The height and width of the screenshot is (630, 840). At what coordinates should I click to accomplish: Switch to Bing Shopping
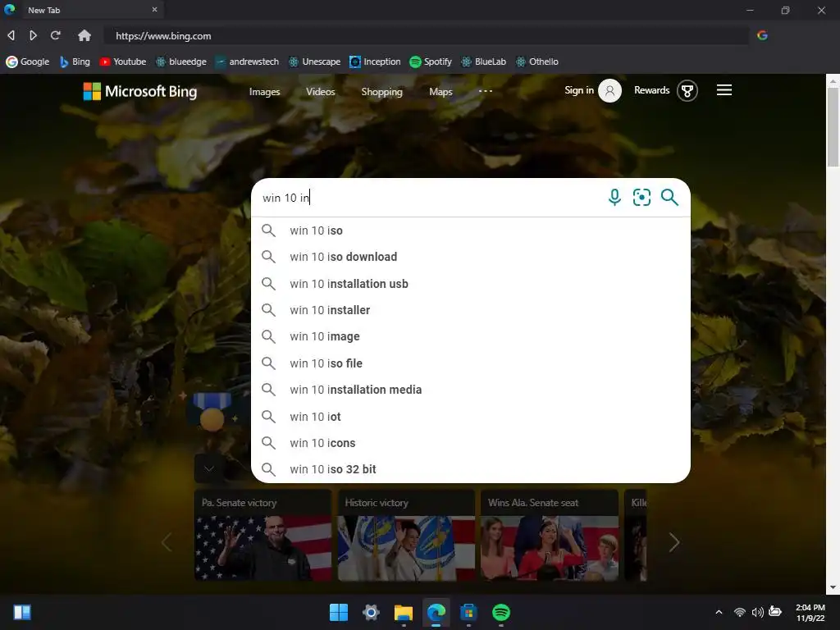(382, 92)
